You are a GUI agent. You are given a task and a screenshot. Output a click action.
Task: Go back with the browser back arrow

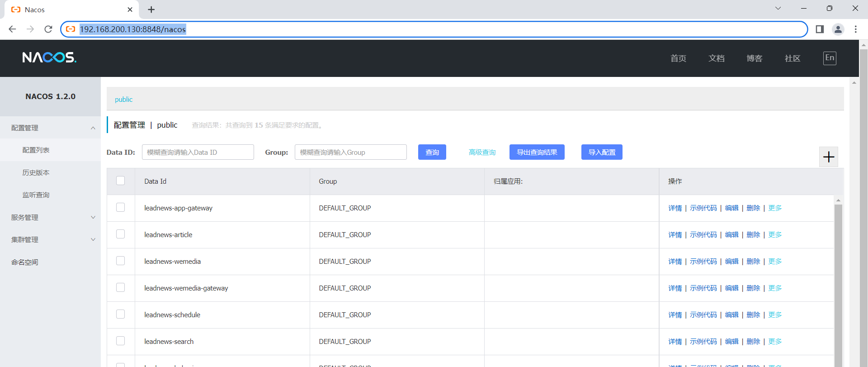pos(12,29)
